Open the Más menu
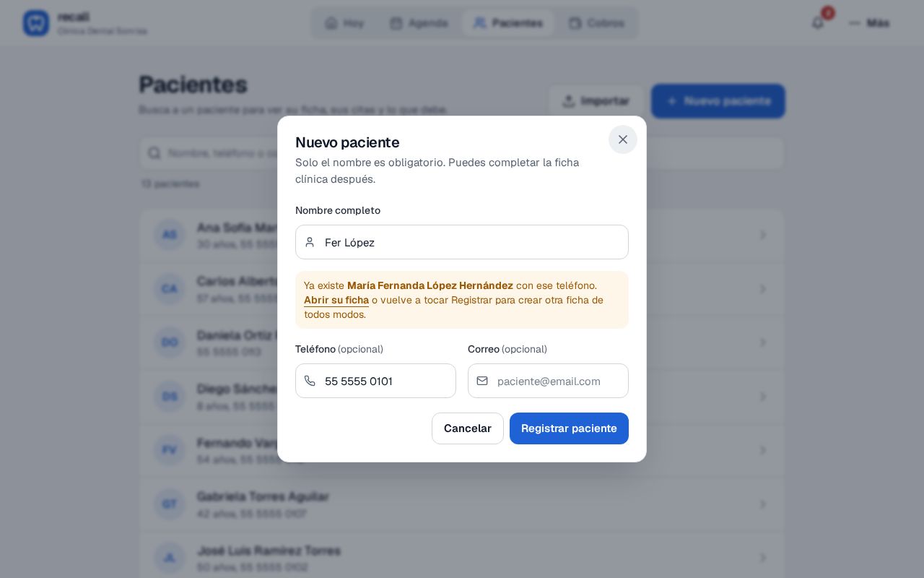This screenshot has width=924, height=578. tap(869, 23)
